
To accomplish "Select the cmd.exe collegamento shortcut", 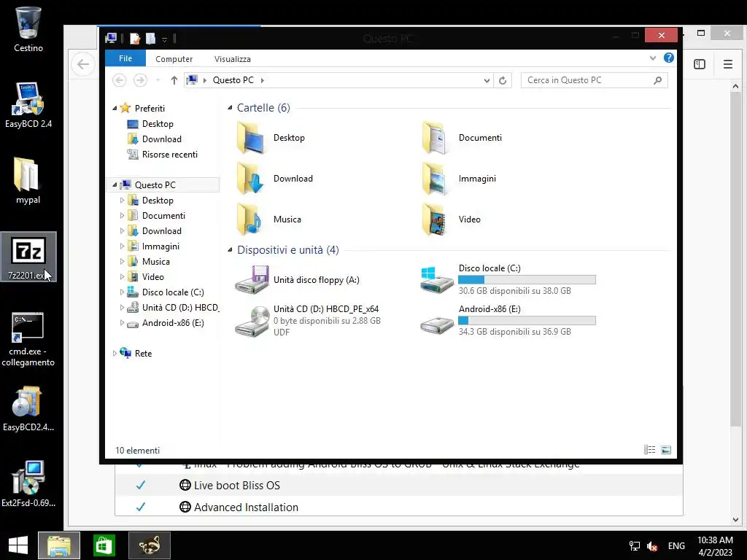I will pos(28,339).
